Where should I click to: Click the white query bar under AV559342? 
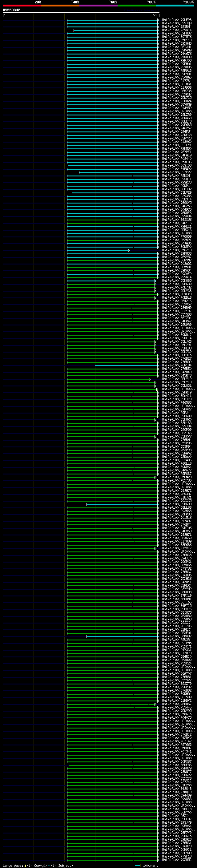[x=81, y=13]
